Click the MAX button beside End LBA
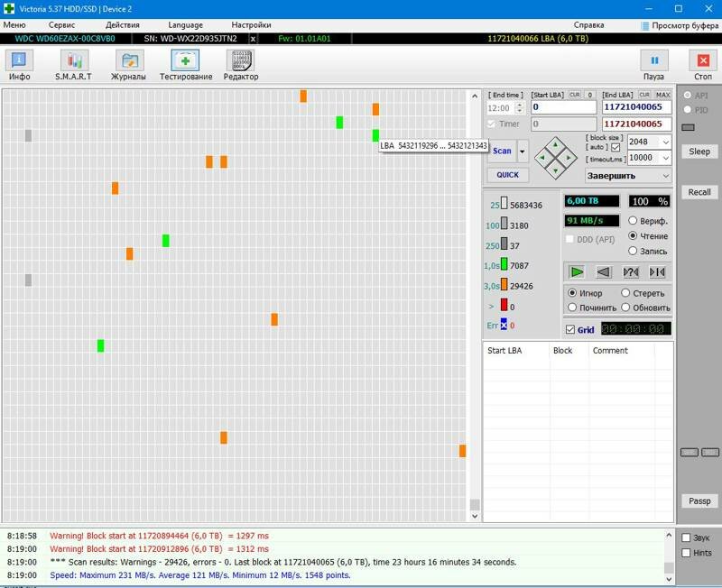 (663, 95)
